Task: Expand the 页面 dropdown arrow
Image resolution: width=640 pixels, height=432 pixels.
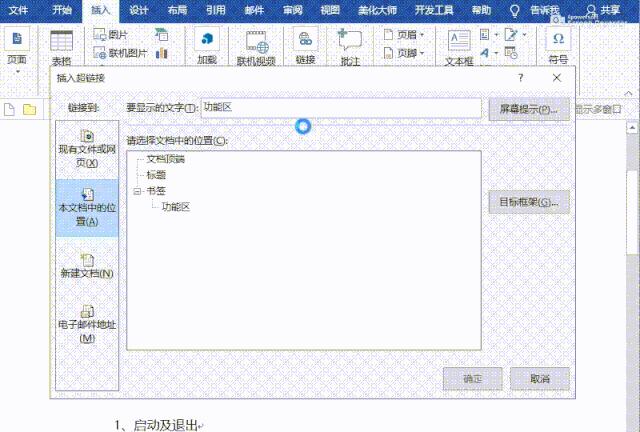Action: (18, 72)
